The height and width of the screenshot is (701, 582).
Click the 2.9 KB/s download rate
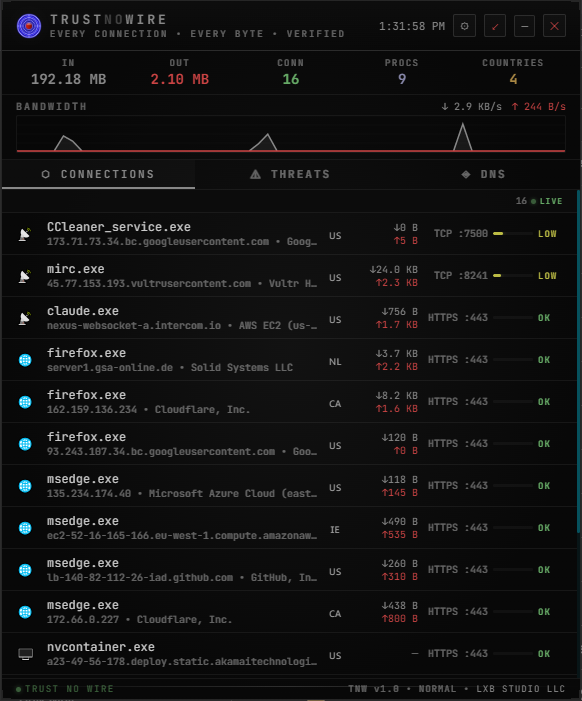coord(472,107)
